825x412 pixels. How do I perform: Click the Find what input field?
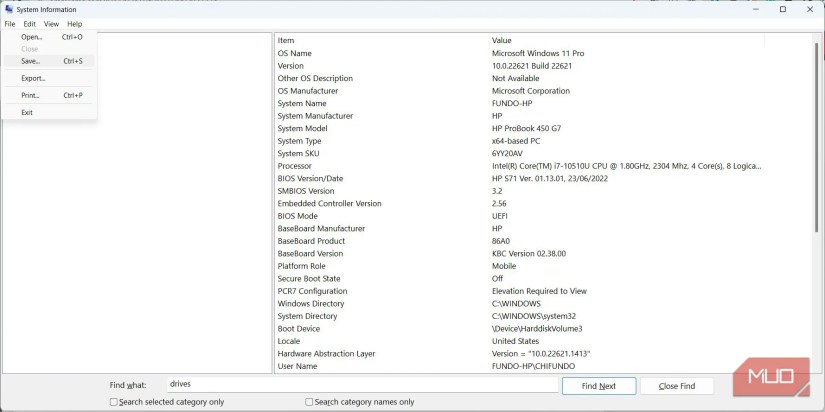pyautogui.click(x=363, y=385)
